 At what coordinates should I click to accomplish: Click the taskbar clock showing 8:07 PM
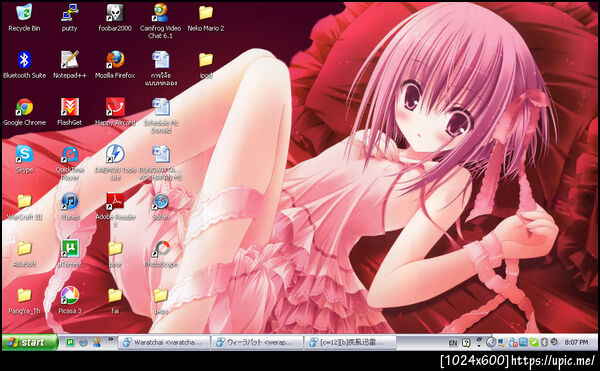click(x=577, y=342)
